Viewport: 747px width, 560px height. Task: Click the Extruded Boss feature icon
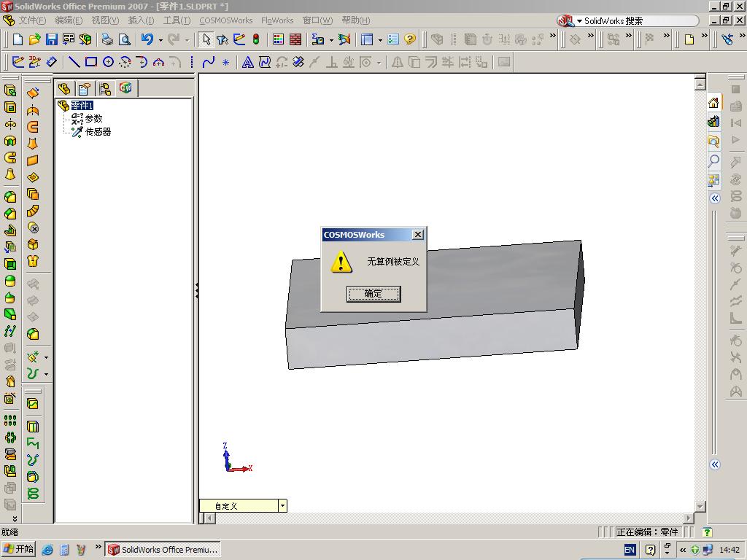tap(10, 90)
